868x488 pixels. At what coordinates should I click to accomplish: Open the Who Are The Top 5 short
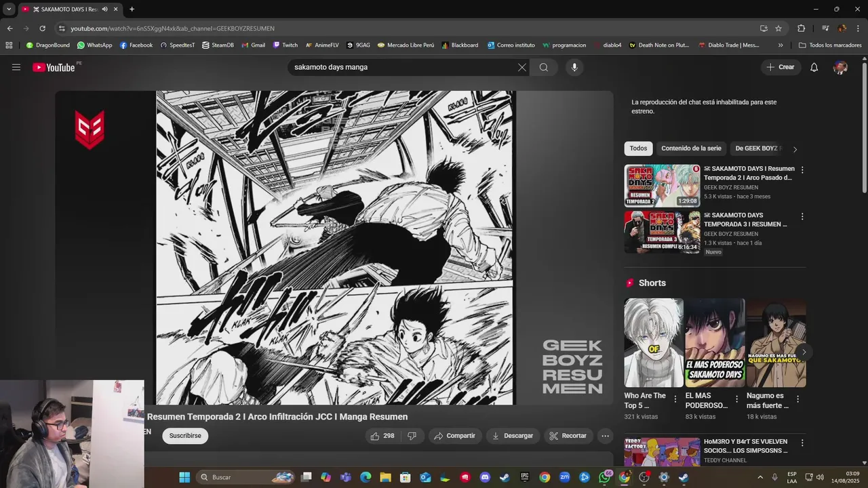tap(654, 343)
